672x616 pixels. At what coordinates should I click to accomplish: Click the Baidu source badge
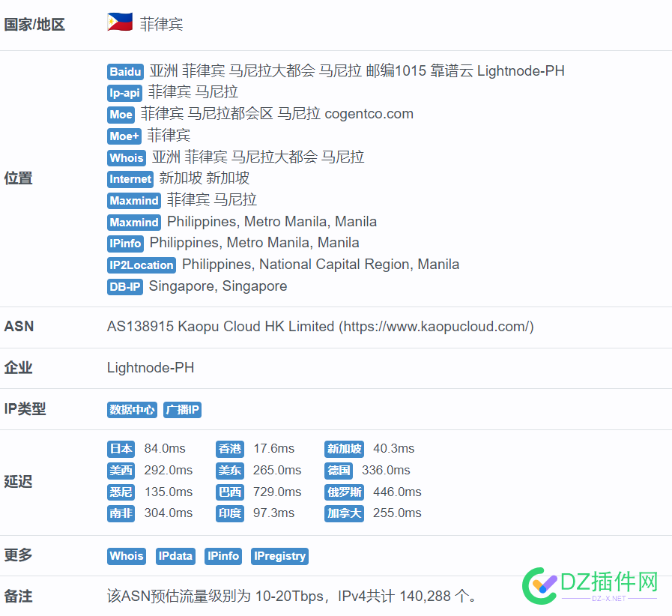125,72
